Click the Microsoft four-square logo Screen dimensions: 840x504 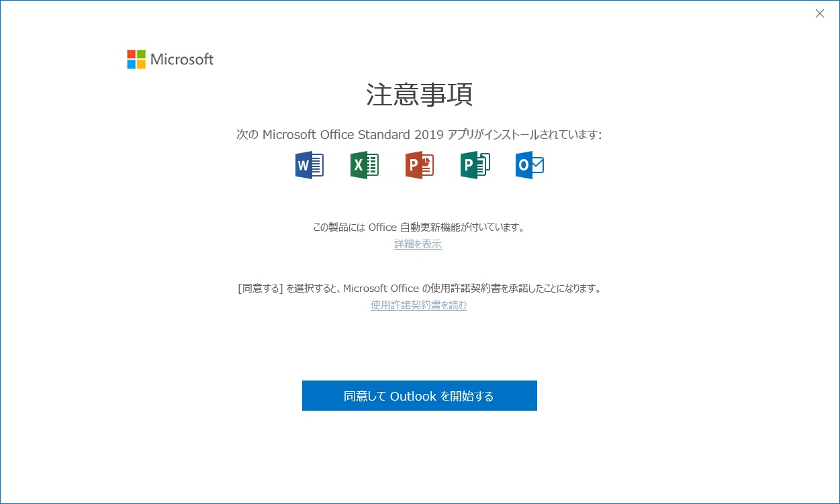136,60
